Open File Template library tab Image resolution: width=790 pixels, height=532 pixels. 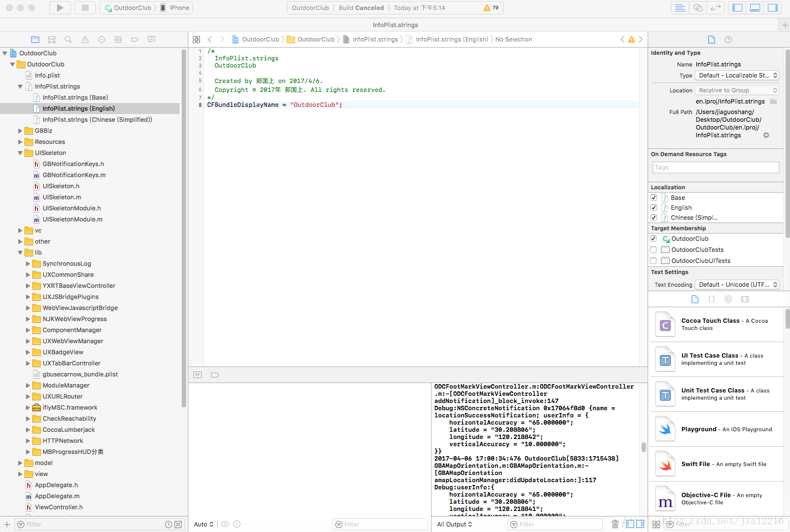(x=695, y=299)
